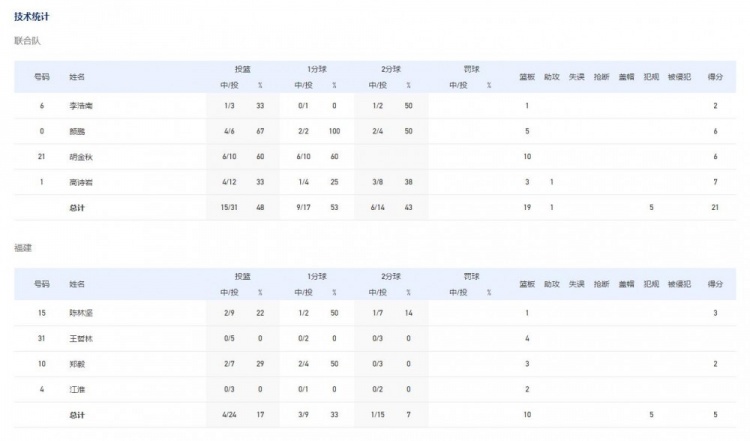Click the 技术统计 heading
This screenshot has width=750, height=441.
pyautogui.click(x=31, y=17)
